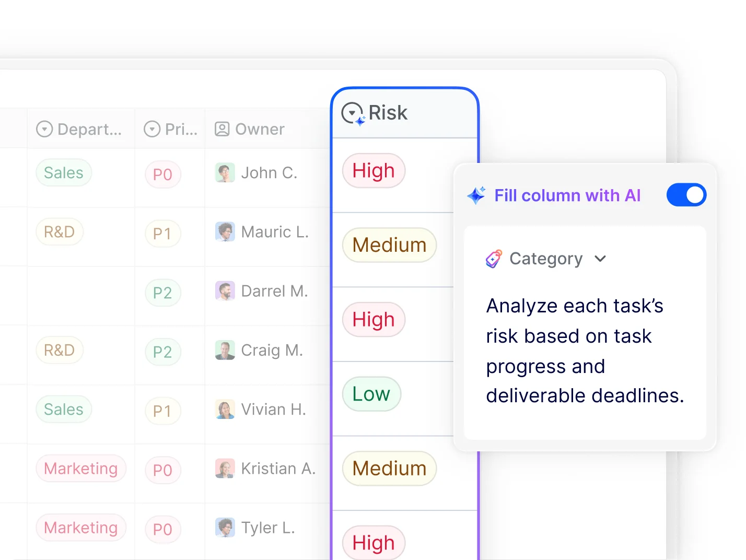Click the High risk badge in John C.'s row
The image size is (746, 560).
(374, 170)
